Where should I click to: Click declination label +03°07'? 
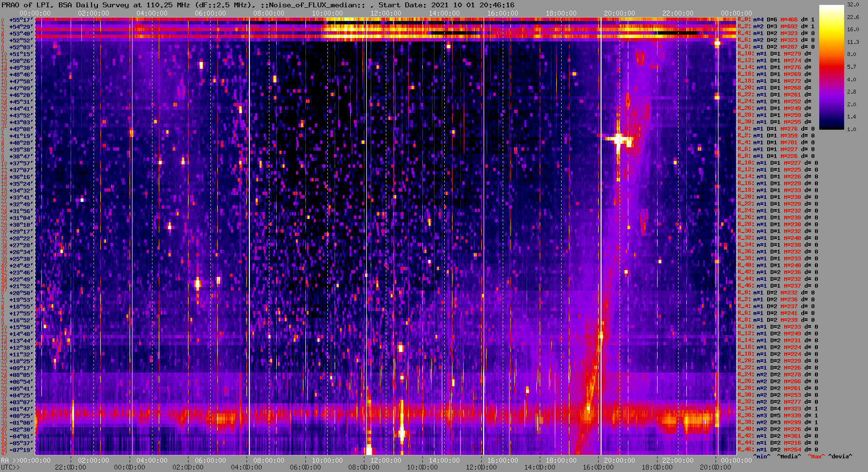pyautogui.click(x=20, y=402)
